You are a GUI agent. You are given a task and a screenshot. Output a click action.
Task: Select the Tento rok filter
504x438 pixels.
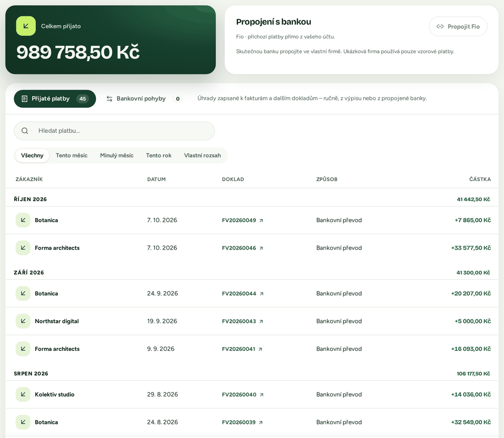pos(159,155)
